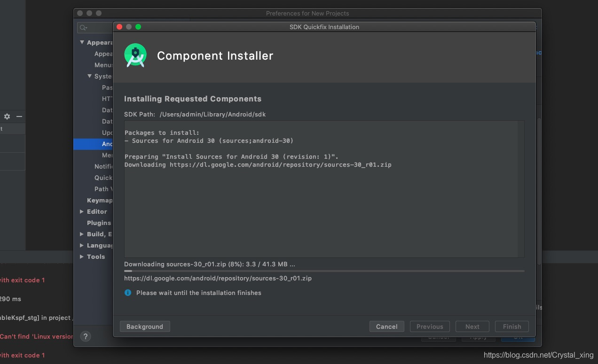Click the SDK Path value text

point(212,114)
